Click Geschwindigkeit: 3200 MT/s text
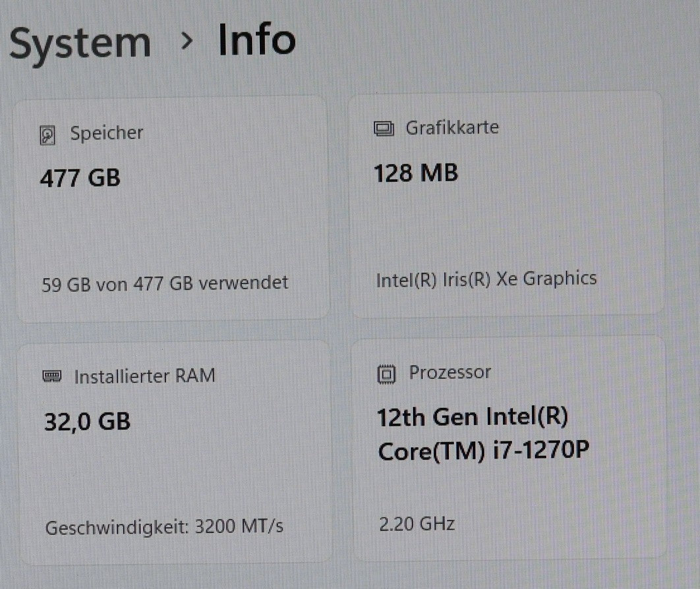Screen dimensions: 700x589 tap(165, 527)
